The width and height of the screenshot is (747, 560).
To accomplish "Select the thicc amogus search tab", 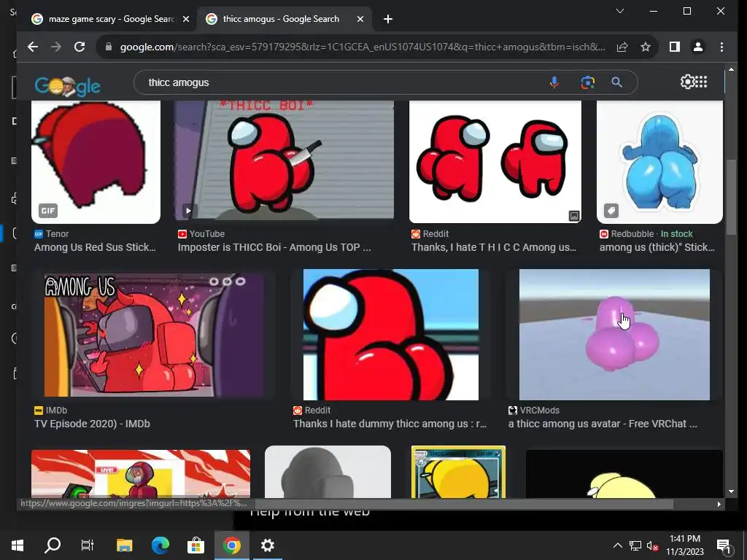I will point(281,19).
